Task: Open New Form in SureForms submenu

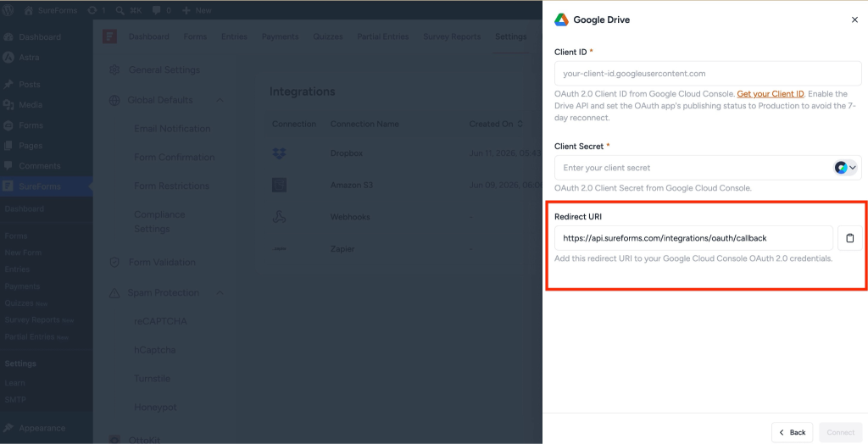Action: click(x=23, y=253)
